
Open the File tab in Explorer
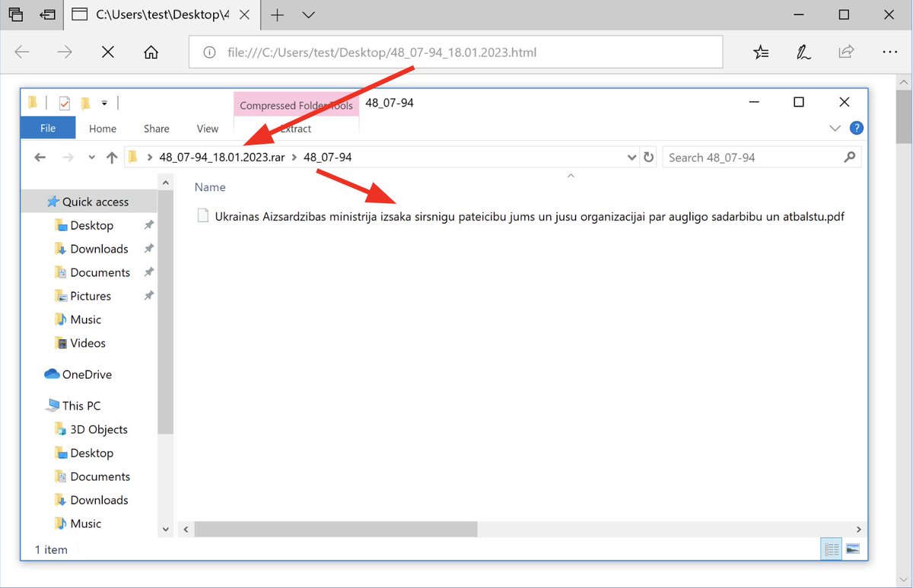(48, 129)
